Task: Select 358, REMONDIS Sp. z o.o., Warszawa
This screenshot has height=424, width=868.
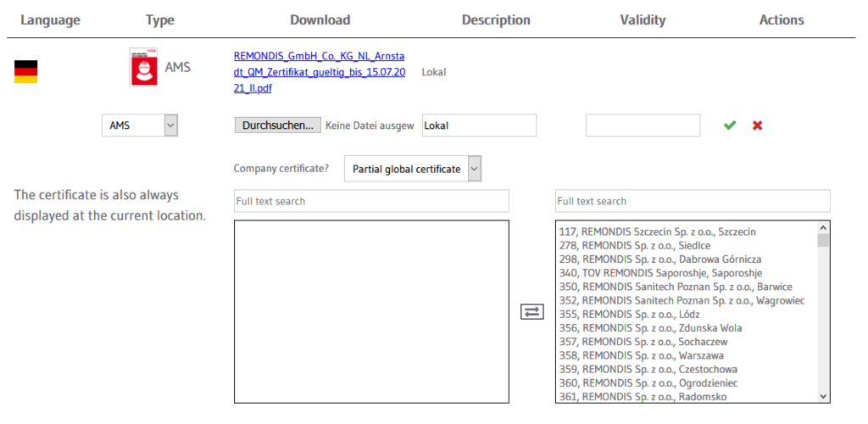Action: pyautogui.click(x=641, y=355)
